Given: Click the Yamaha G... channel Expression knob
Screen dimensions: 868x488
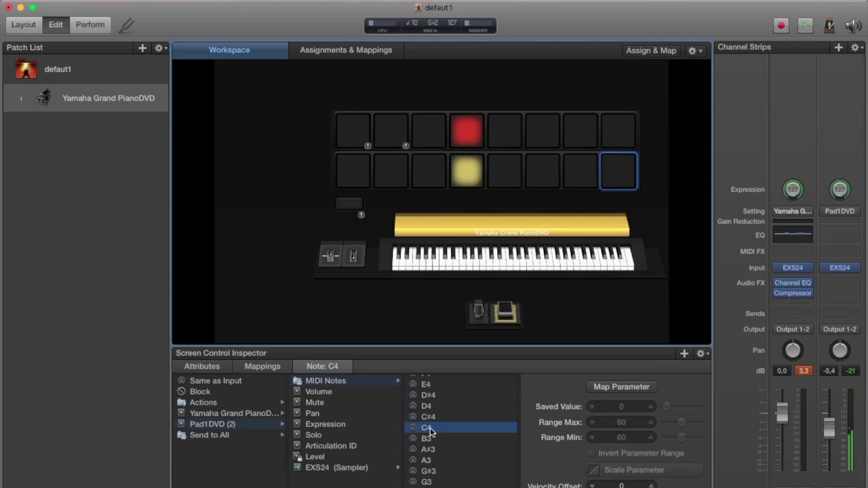Looking at the screenshot, I should point(793,190).
